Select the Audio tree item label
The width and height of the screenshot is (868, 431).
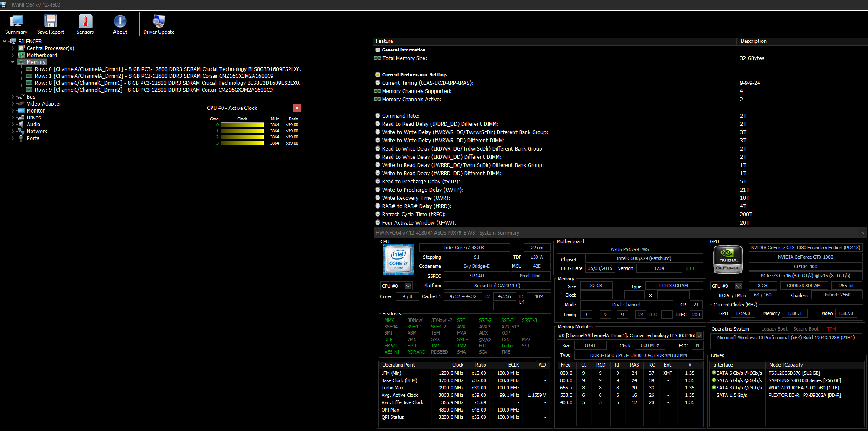pyautogui.click(x=33, y=125)
